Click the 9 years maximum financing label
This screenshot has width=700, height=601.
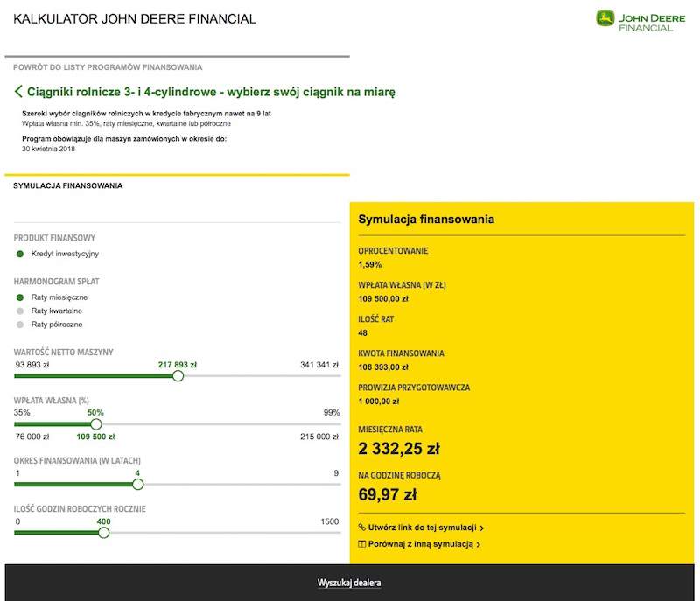[x=336, y=473]
